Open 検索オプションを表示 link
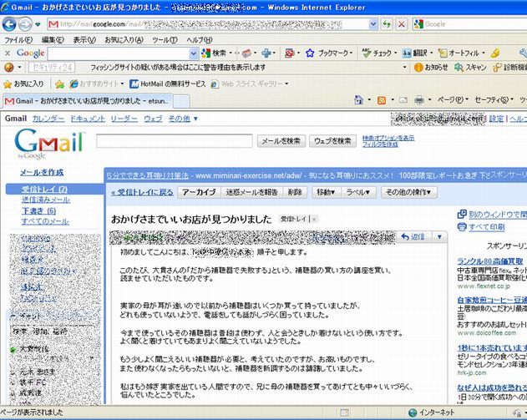527x420 pixels. pyautogui.click(x=388, y=138)
